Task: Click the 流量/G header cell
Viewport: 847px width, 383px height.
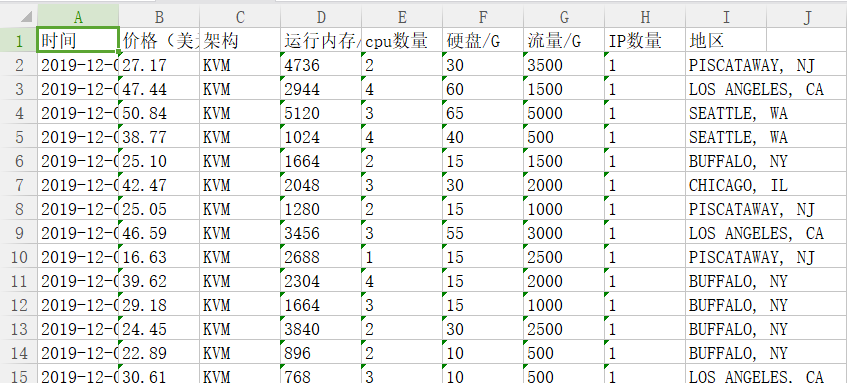Action: coord(564,41)
